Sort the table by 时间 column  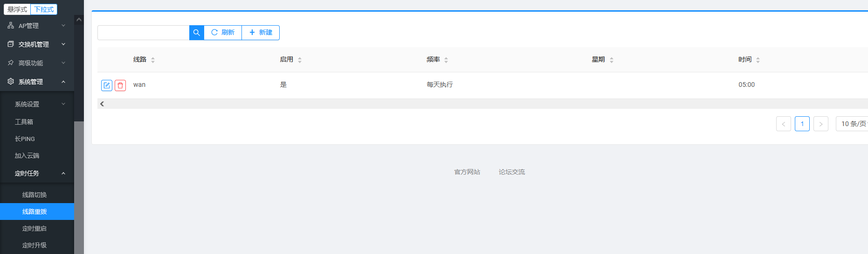click(758, 60)
